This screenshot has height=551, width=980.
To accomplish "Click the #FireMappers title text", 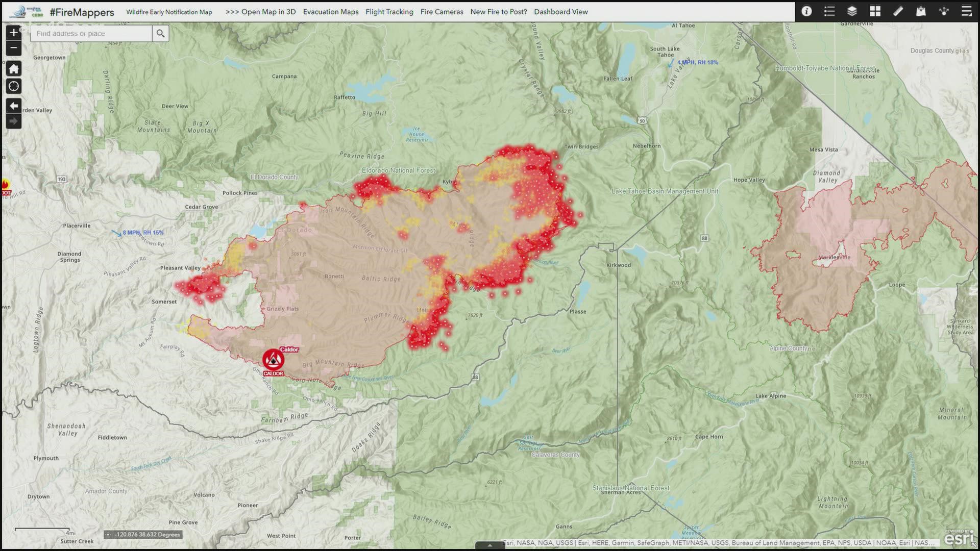I will coord(82,12).
